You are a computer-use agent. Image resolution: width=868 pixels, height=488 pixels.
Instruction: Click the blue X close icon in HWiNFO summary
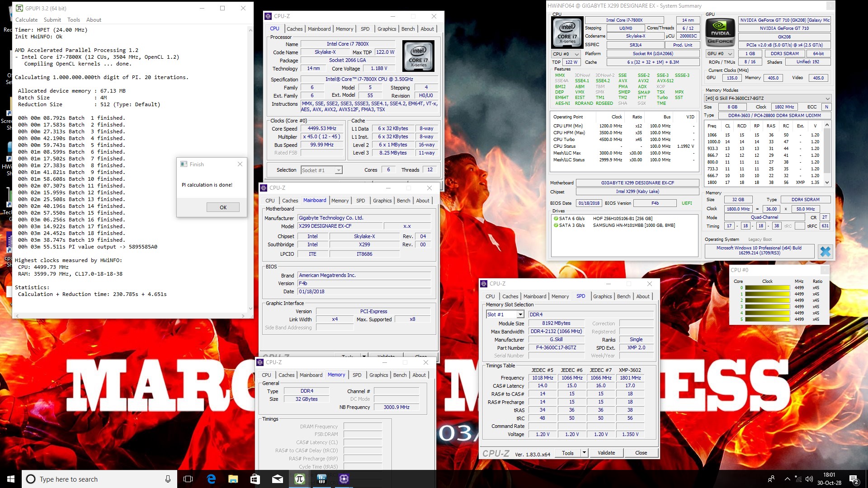coord(825,251)
